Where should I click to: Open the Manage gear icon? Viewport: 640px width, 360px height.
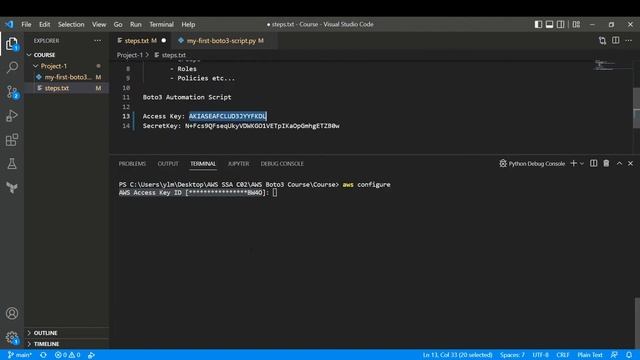[x=12, y=337]
